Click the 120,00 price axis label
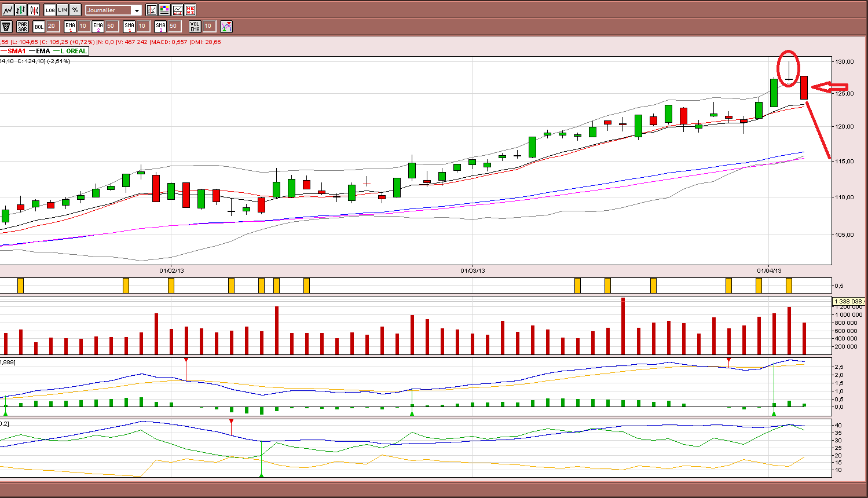Viewport: 868px width, 498px height. point(844,127)
